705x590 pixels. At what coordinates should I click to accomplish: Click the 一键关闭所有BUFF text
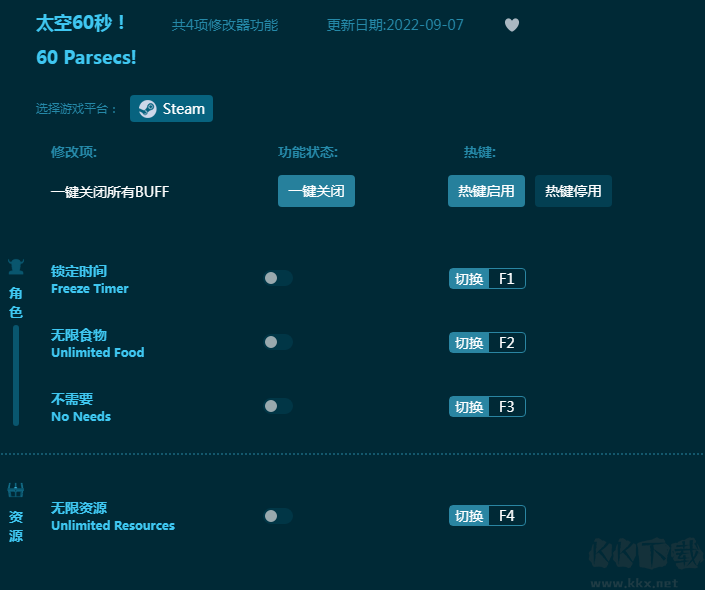[110, 192]
